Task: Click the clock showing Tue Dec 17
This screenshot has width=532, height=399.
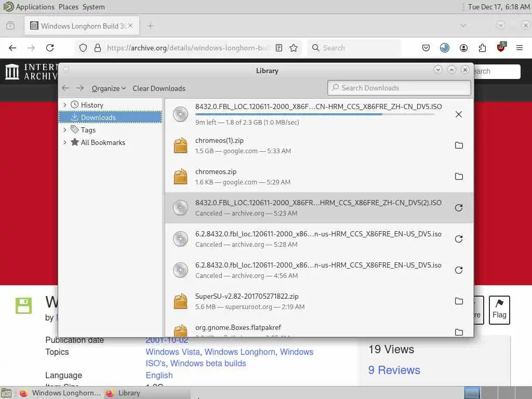Action: [498, 7]
